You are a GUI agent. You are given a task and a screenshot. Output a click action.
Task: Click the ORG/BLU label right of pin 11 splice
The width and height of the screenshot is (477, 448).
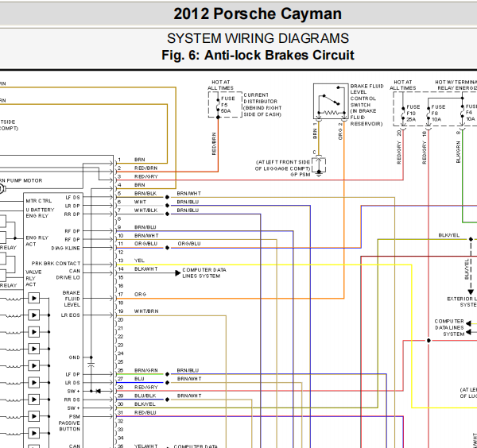[189, 244]
